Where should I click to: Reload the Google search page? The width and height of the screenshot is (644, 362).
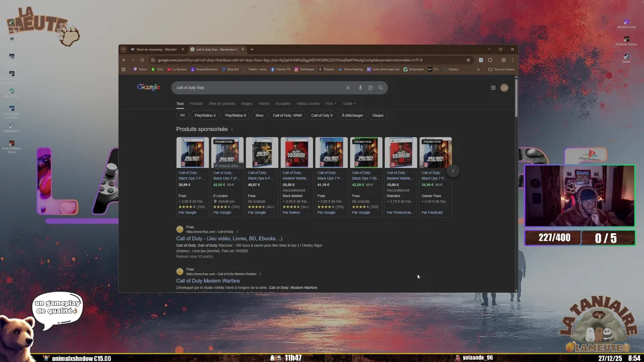[142, 60]
